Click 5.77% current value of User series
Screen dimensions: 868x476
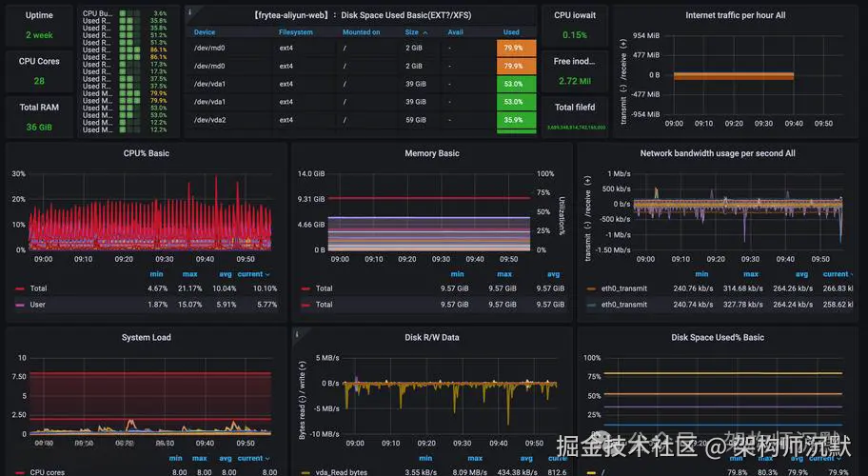tap(266, 305)
